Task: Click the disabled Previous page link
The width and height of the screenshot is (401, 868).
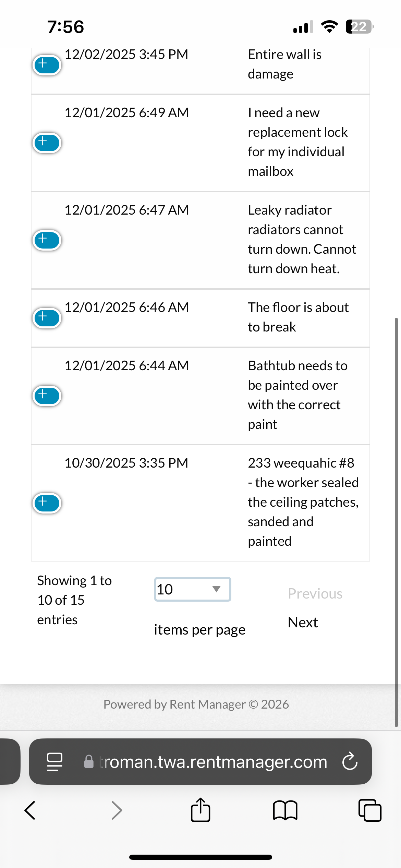Action: pos(315,593)
